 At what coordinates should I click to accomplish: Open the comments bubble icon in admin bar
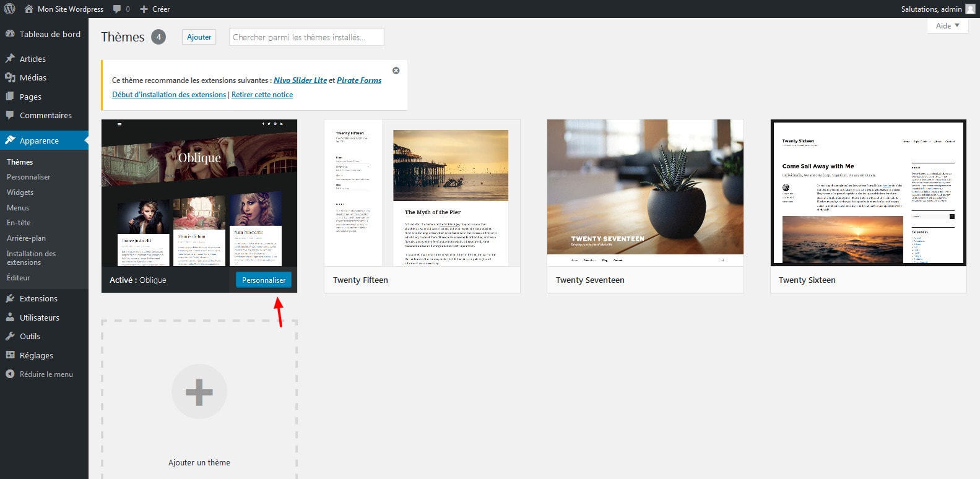click(117, 9)
